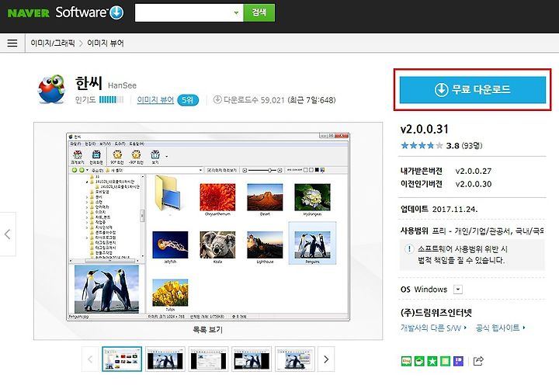Click the 인기도 popularity bar

click(x=111, y=100)
